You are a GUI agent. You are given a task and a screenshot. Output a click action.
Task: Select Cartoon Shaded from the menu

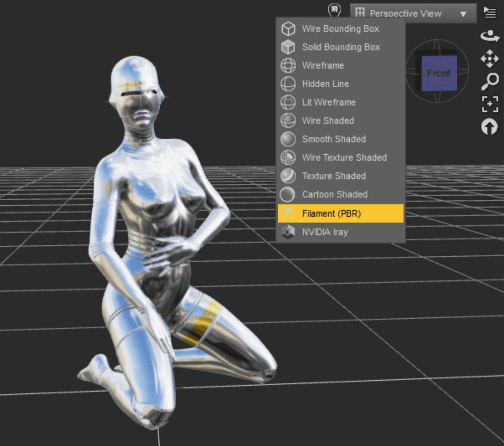(335, 194)
